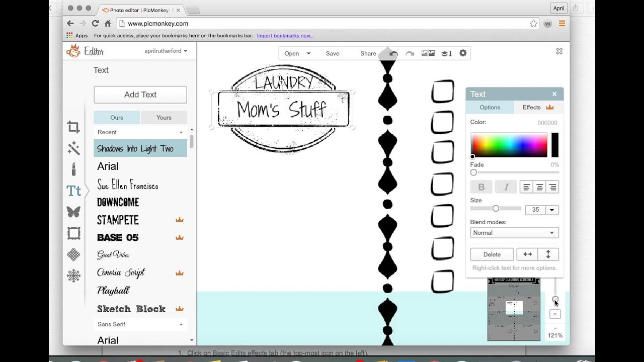Expand the Recent font category dropdown
Viewport: 644px width, 362px height.
coord(140,132)
